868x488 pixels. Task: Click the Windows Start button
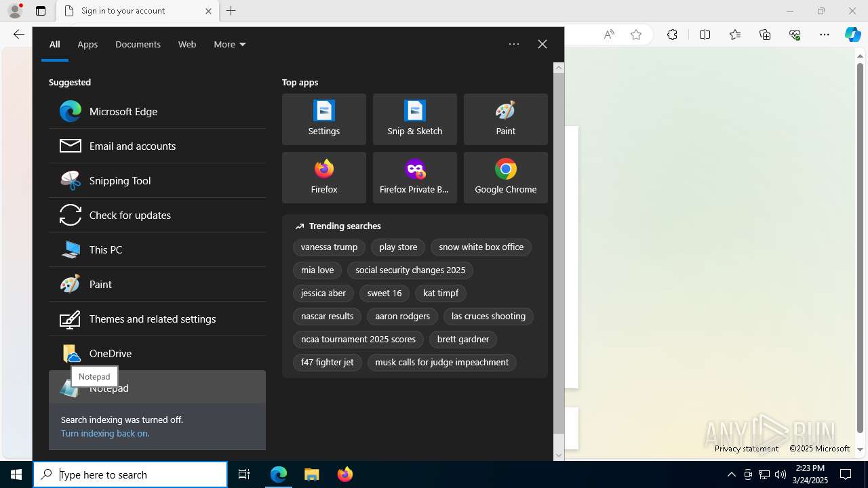pos(16,474)
